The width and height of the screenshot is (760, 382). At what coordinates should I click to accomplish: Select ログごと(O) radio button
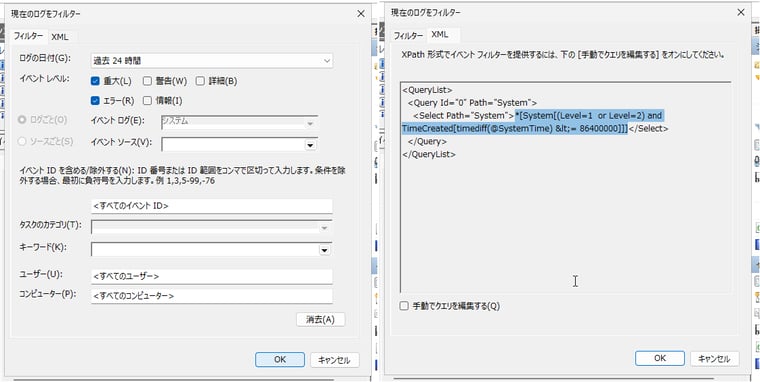pyautogui.click(x=22, y=120)
